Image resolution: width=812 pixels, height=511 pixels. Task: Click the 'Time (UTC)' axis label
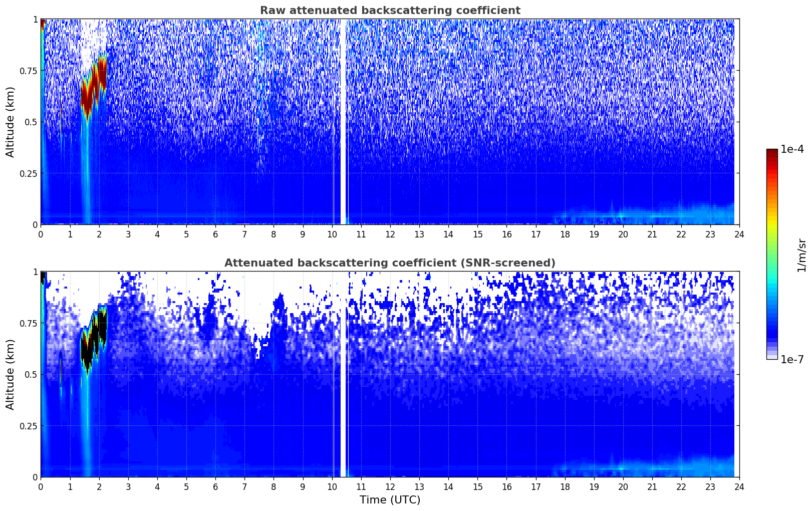click(390, 500)
